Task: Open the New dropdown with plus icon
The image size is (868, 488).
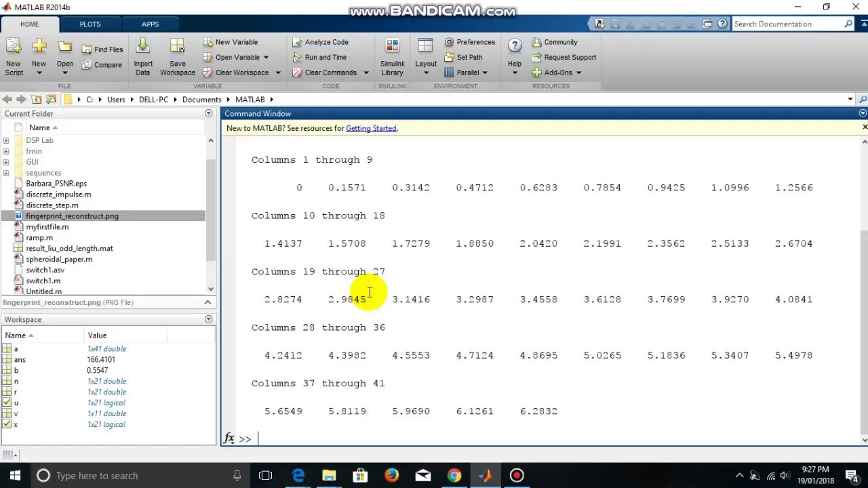Action: pos(39,57)
